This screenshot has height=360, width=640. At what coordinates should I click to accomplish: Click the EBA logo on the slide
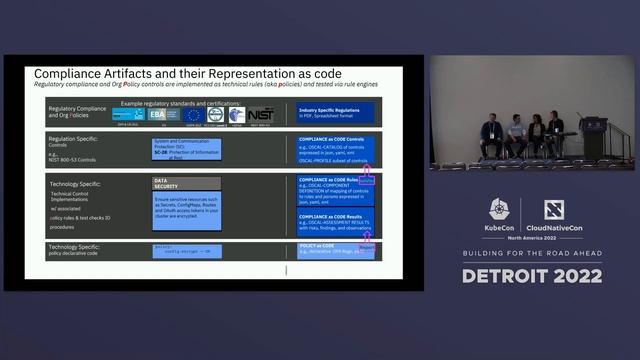[x=163, y=114]
